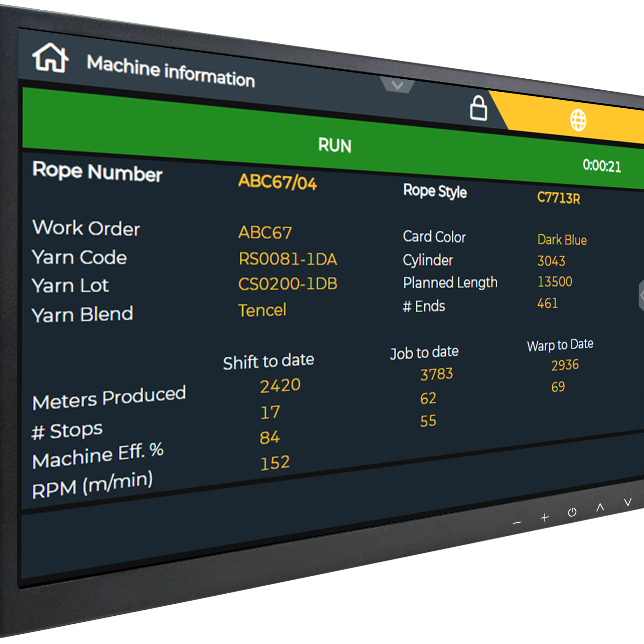Go to the Home screen icon
Viewport: 644px width, 644px height.
click(x=50, y=58)
